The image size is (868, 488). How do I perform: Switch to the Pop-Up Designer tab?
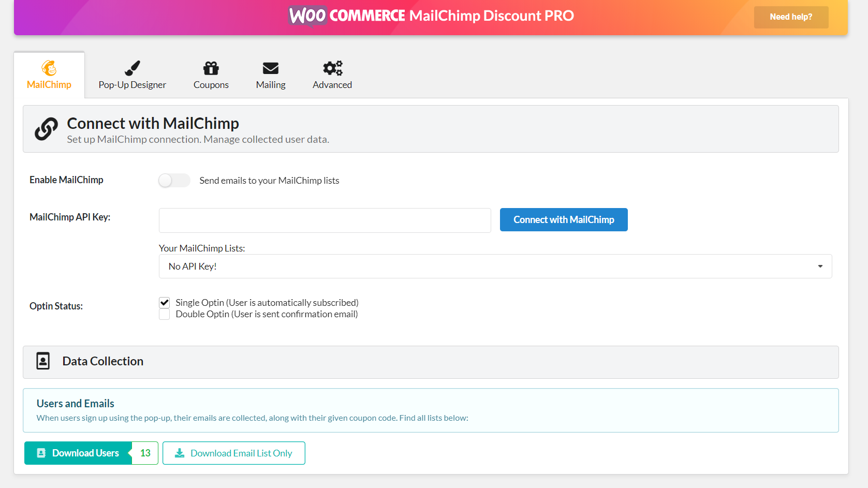click(x=133, y=75)
